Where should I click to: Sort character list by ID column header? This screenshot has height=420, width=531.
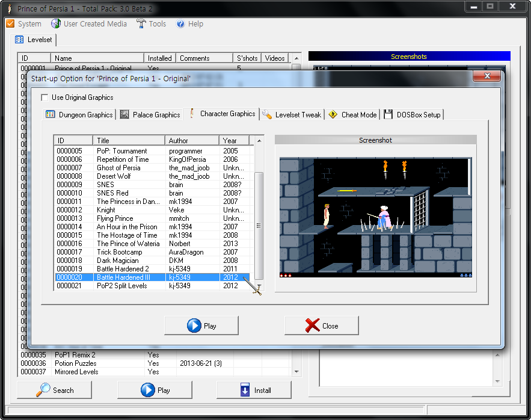pos(73,141)
